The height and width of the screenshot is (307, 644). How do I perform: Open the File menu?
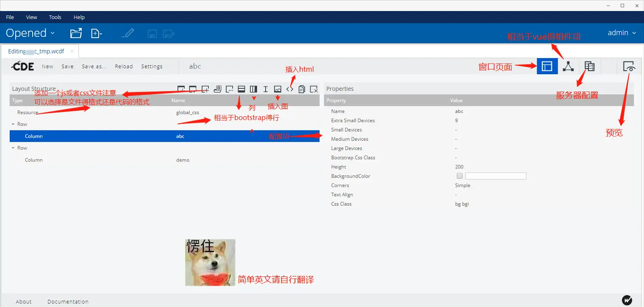tap(10, 17)
